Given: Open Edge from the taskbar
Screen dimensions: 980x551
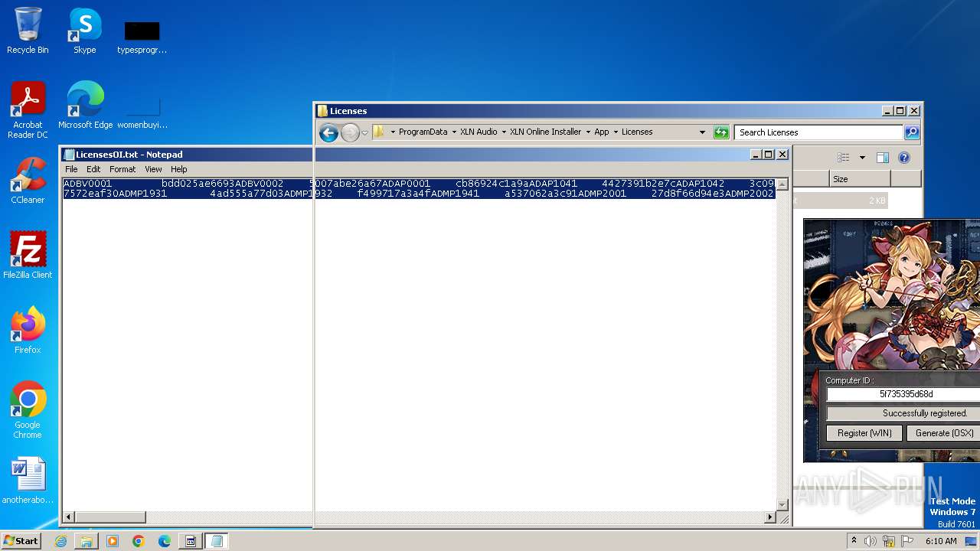Looking at the screenshot, I should (x=165, y=541).
